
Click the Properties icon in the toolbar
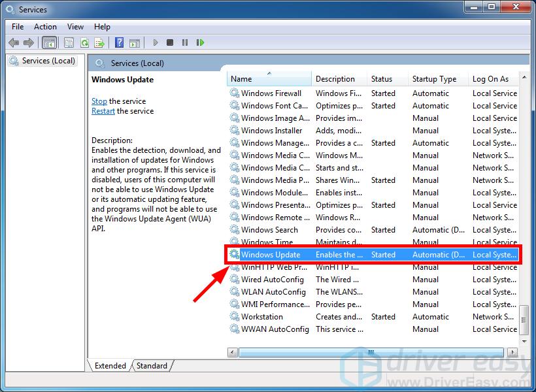(69, 42)
